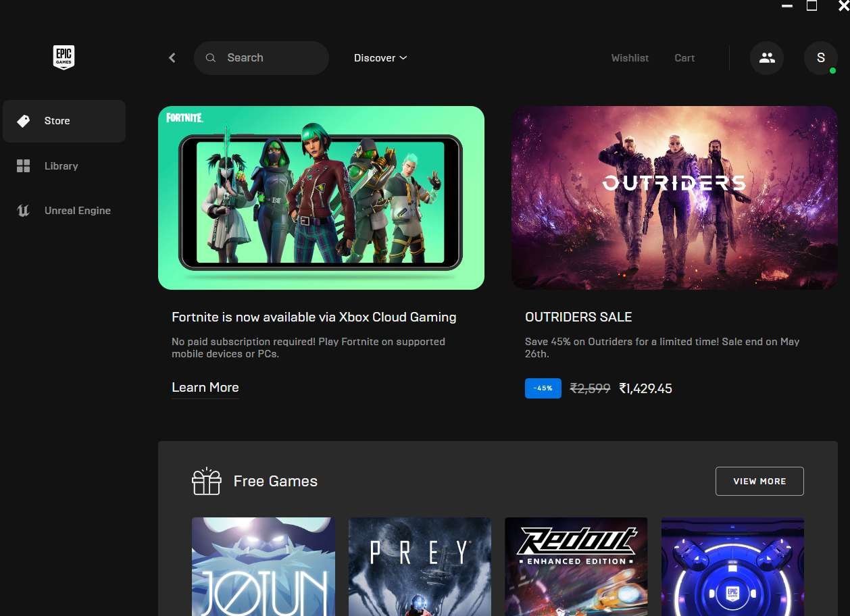Navigate back with the back arrow
This screenshot has height=616, width=850.
coord(172,57)
